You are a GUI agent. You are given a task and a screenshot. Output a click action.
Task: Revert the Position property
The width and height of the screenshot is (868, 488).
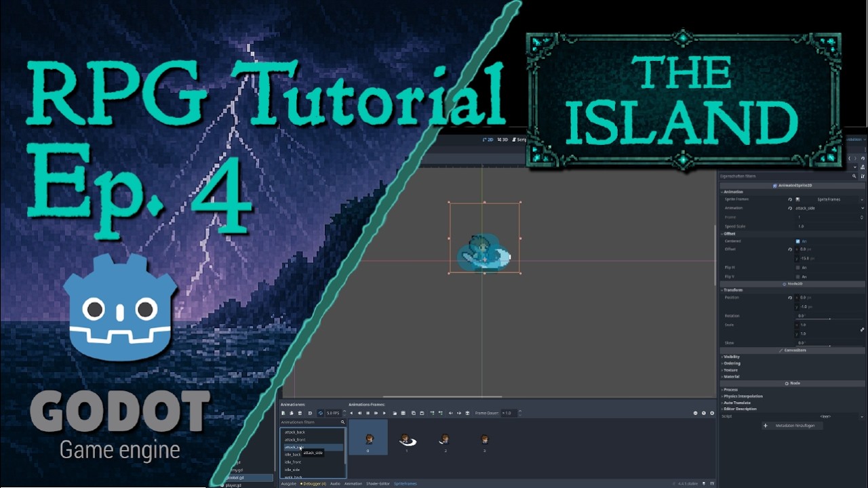click(790, 298)
